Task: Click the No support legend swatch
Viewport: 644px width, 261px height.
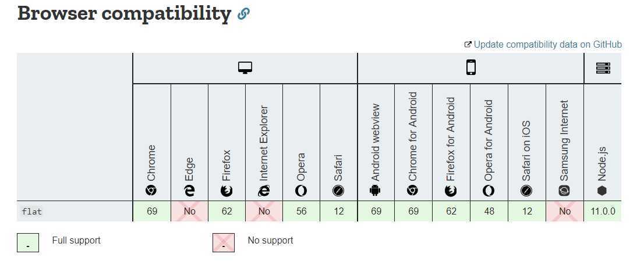Action: tap(224, 242)
